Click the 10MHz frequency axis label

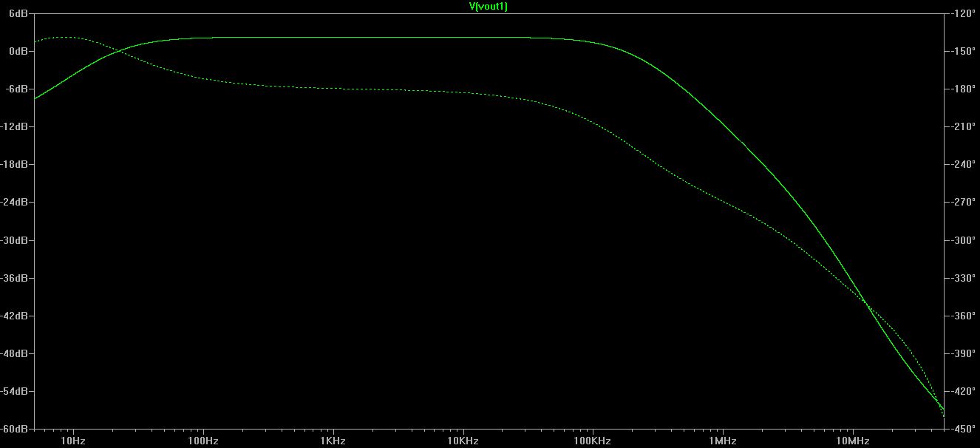click(x=853, y=441)
